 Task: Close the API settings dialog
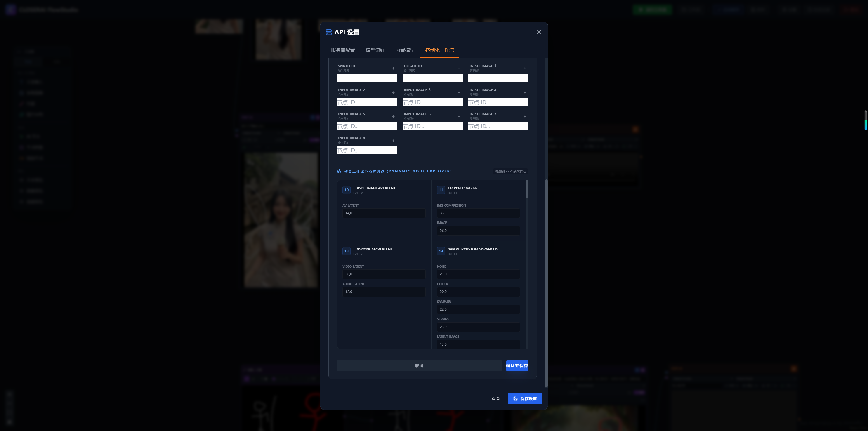point(538,32)
